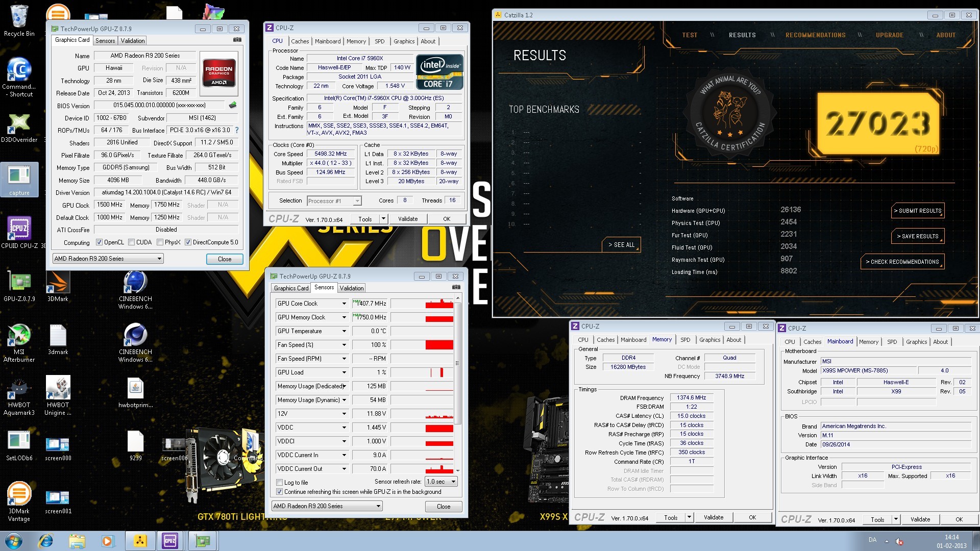The image size is (980, 551).
Task: Expand Fan Speed (RPM) sensor dropdown
Action: [344, 359]
